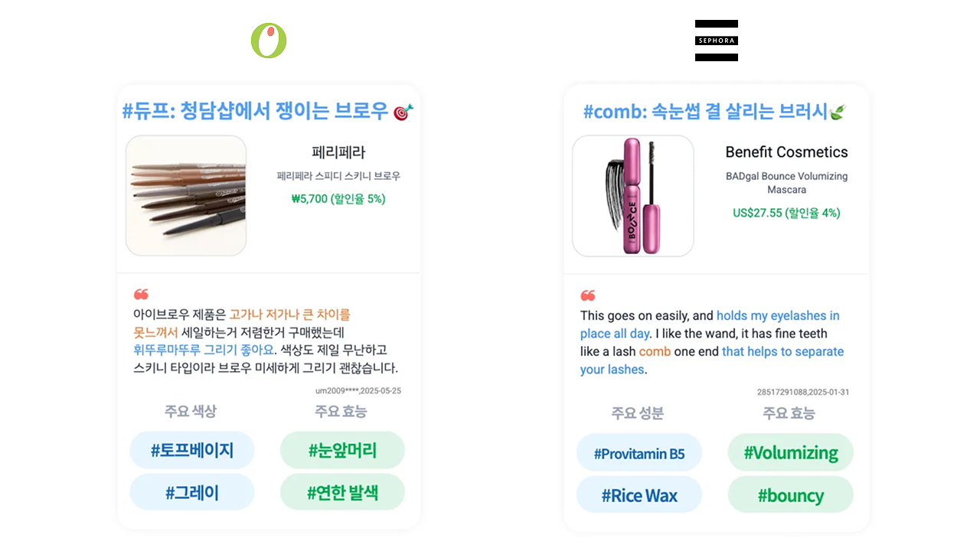Select the #연한 발색 effect tag

point(342,492)
